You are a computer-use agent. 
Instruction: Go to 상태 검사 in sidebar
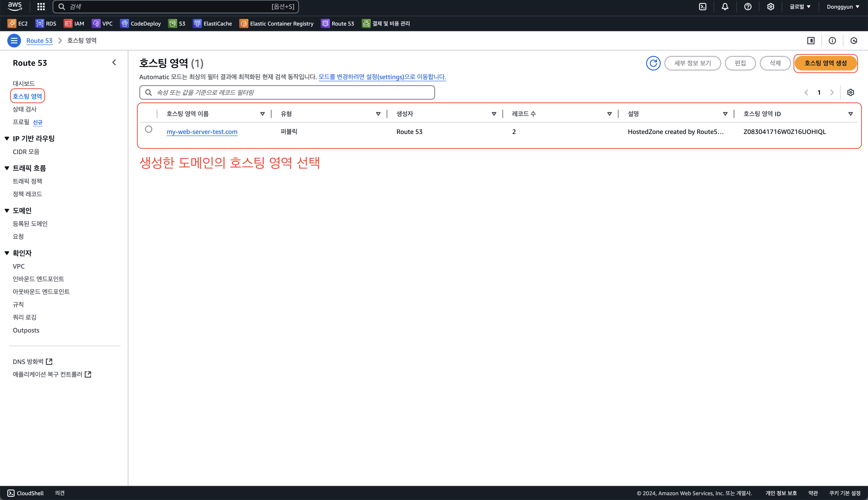click(x=24, y=109)
